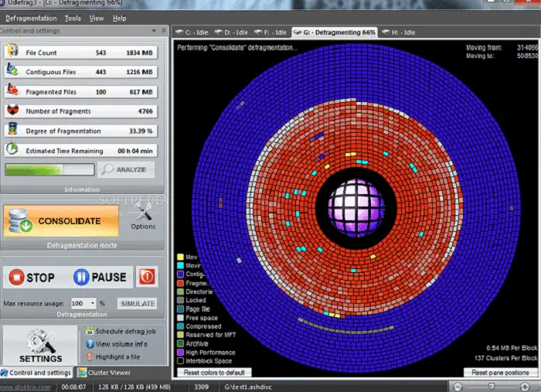Switch to Control and settings bottom tab
Screen dimensions: 541x392
tap(36, 373)
